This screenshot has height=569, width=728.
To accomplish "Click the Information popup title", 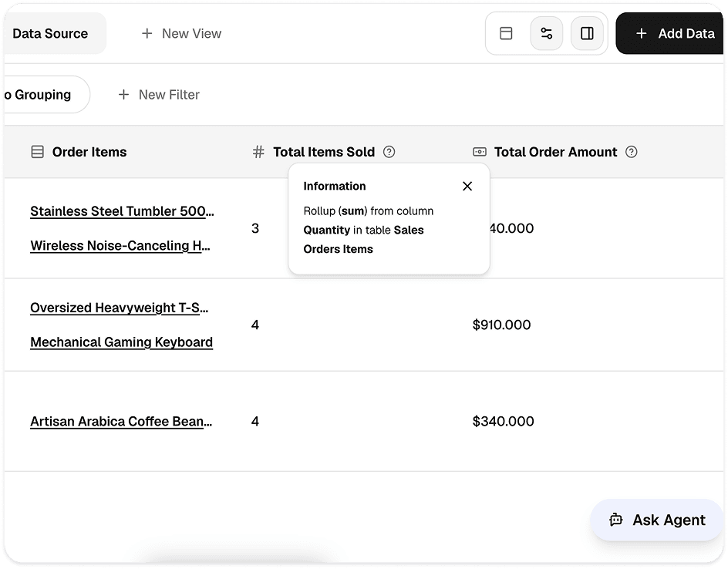I will point(334,186).
